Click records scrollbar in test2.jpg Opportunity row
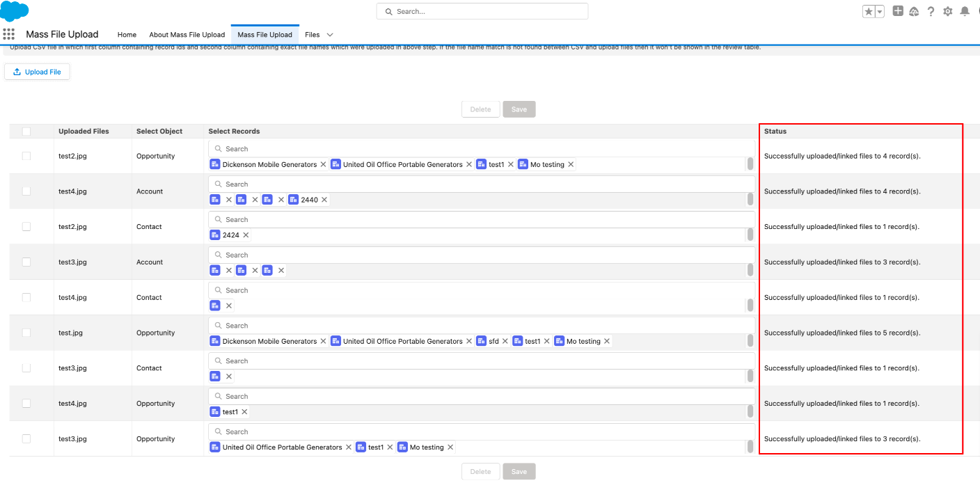 (x=750, y=164)
